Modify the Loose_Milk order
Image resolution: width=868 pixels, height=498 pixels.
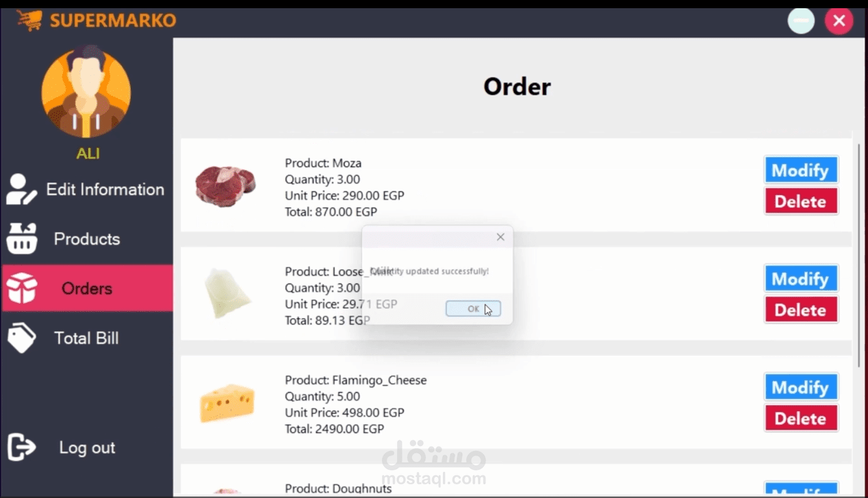[801, 278]
